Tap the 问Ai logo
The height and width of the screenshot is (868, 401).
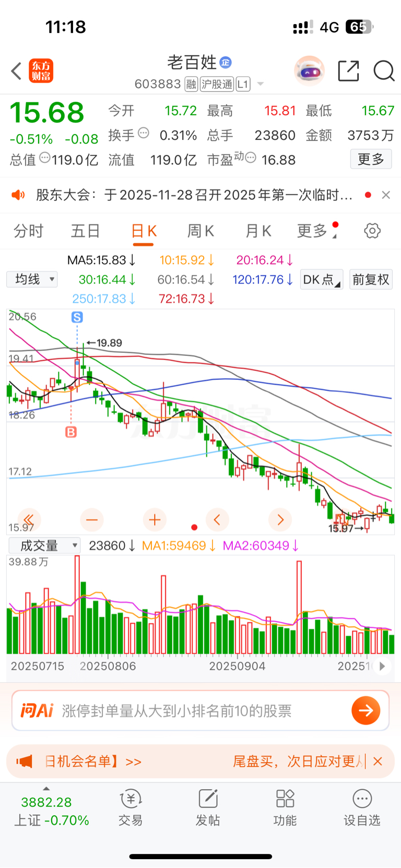[x=37, y=710]
